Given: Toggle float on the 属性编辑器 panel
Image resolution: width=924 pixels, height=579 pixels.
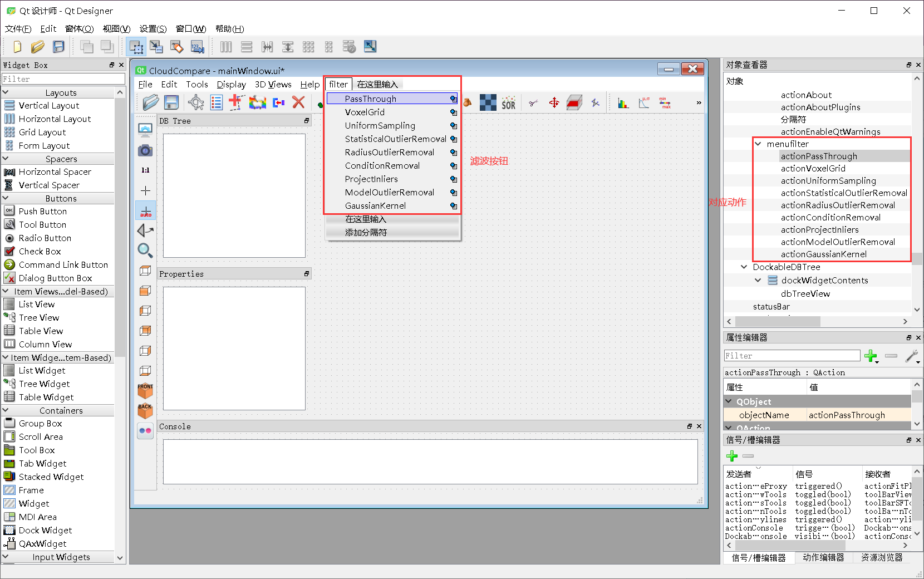Looking at the screenshot, I should tap(909, 338).
